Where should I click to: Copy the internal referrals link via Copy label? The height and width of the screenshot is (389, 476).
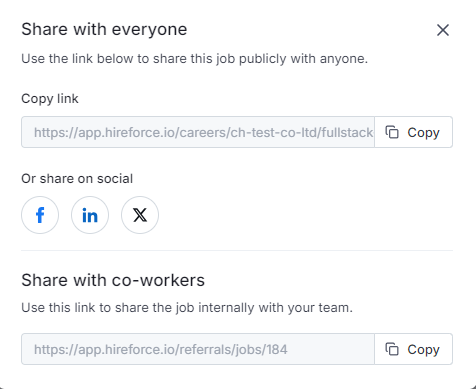pyautogui.click(x=423, y=350)
